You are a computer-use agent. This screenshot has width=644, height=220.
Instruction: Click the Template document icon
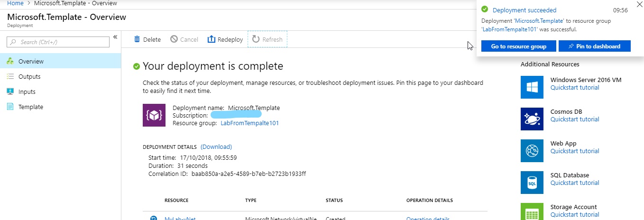10,107
